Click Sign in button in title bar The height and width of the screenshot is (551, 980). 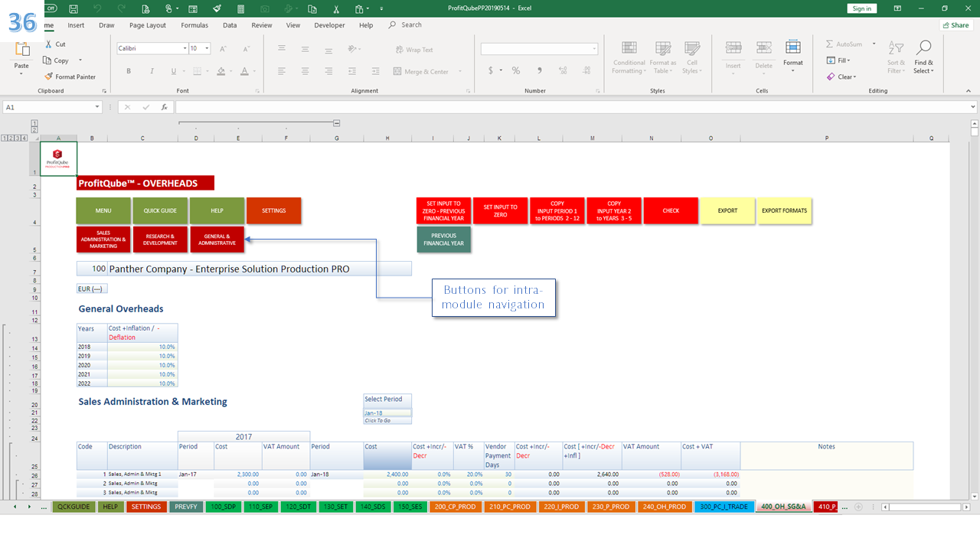point(862,8)
